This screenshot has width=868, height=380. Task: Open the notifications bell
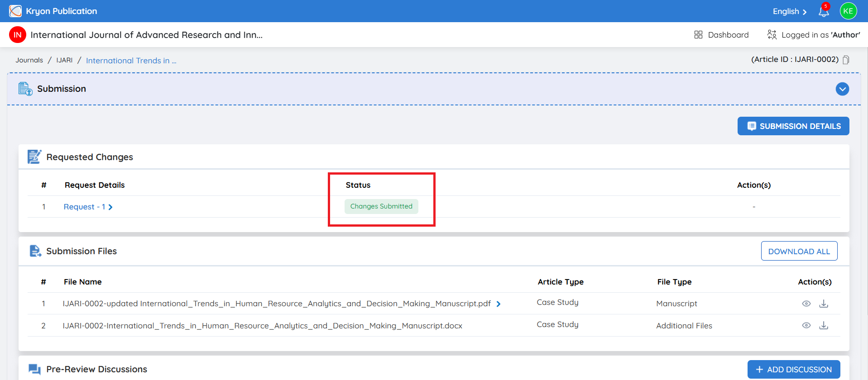(824, 11)
